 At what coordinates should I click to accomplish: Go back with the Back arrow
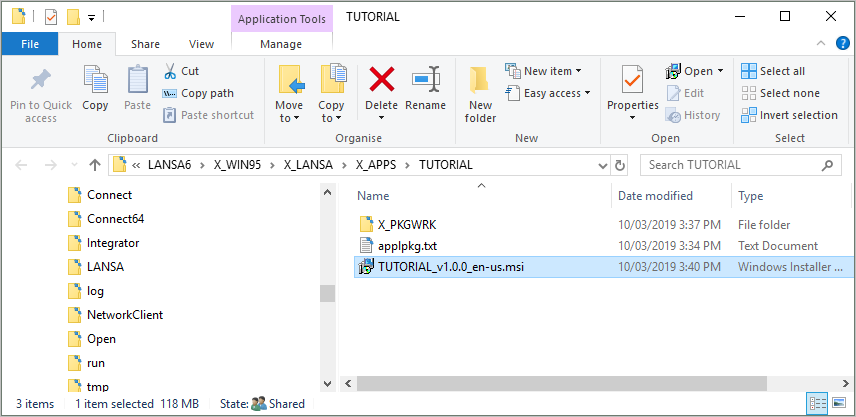click(x=21, y=165)
